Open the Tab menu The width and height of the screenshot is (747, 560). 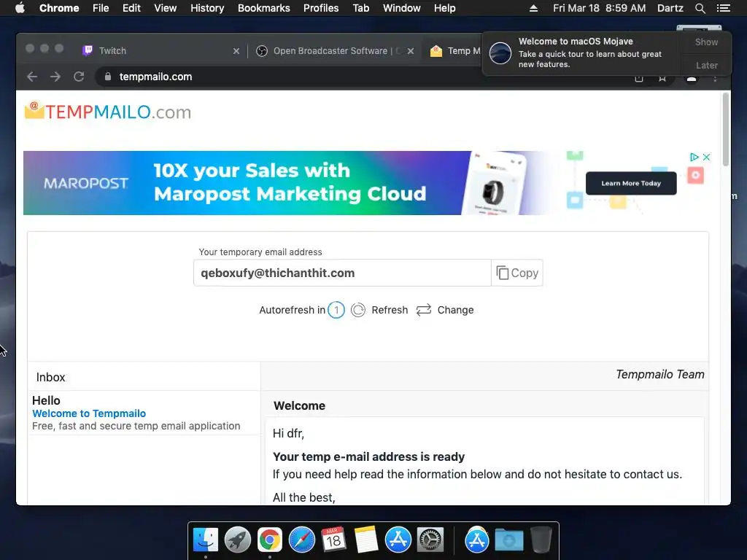point(360,8)
